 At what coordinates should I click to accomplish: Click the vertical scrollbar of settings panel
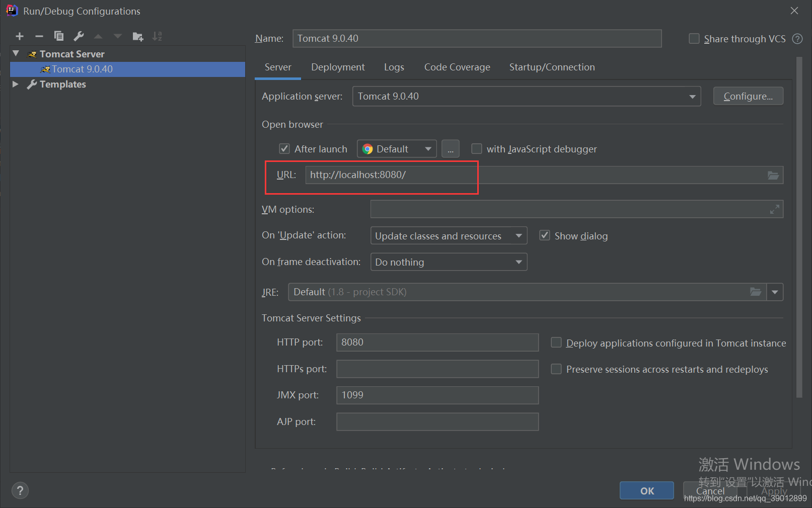coord(799,227)
